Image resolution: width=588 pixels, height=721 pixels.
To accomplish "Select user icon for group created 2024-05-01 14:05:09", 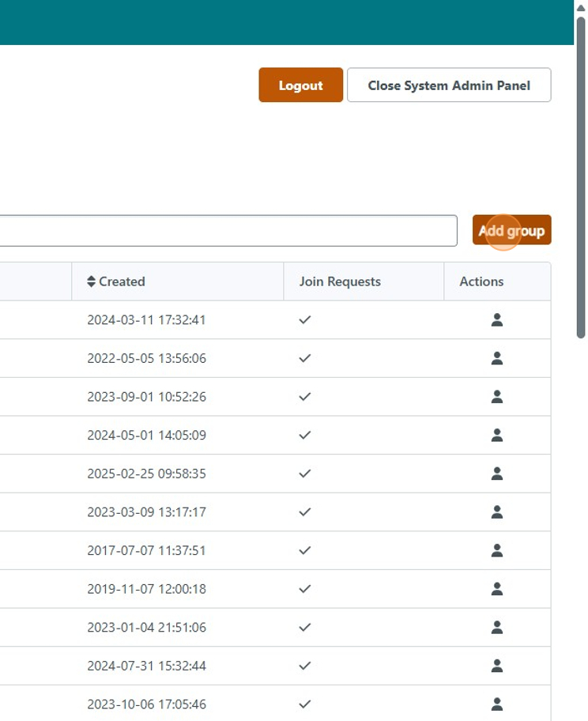I will [x=497, y=435].
